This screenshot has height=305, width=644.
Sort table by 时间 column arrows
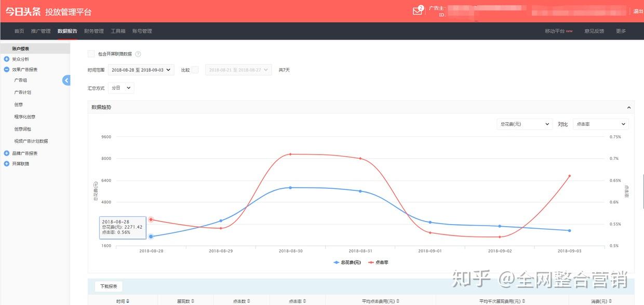click(128, 301)
